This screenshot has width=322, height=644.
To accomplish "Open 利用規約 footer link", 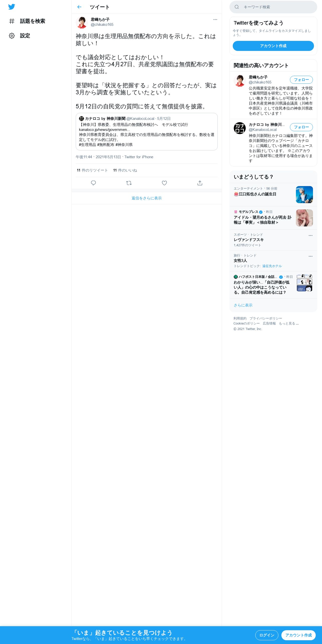I will pos(240,318).
